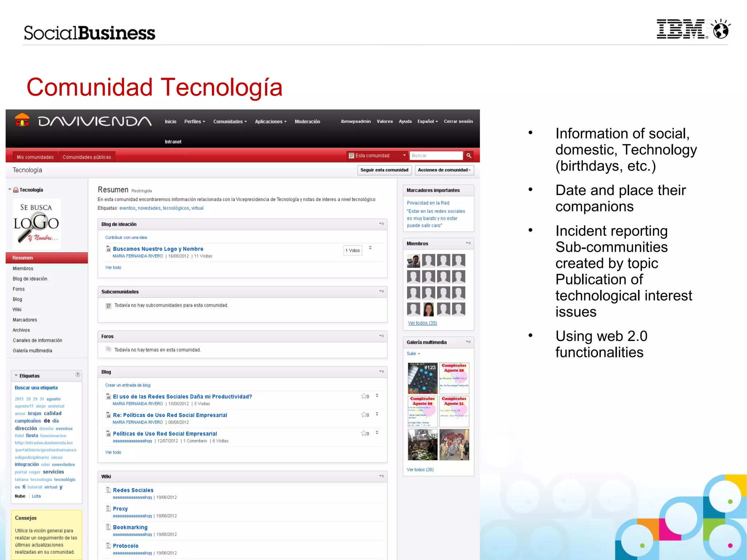Screen dimensions: 747x560
Task: Select Foros in the left navigation
Action: coord(19,289)
